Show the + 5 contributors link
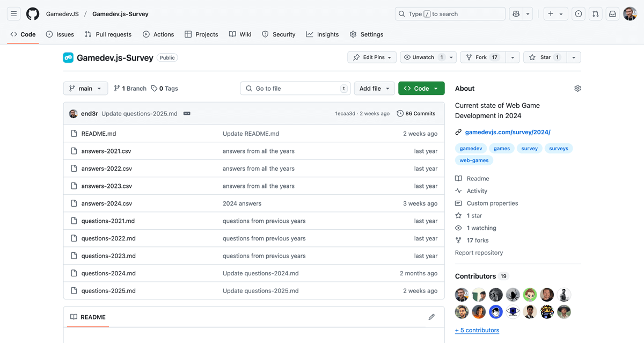Viewport: 644px width, 343px height. pyautogui.click(x=477, y=330)
